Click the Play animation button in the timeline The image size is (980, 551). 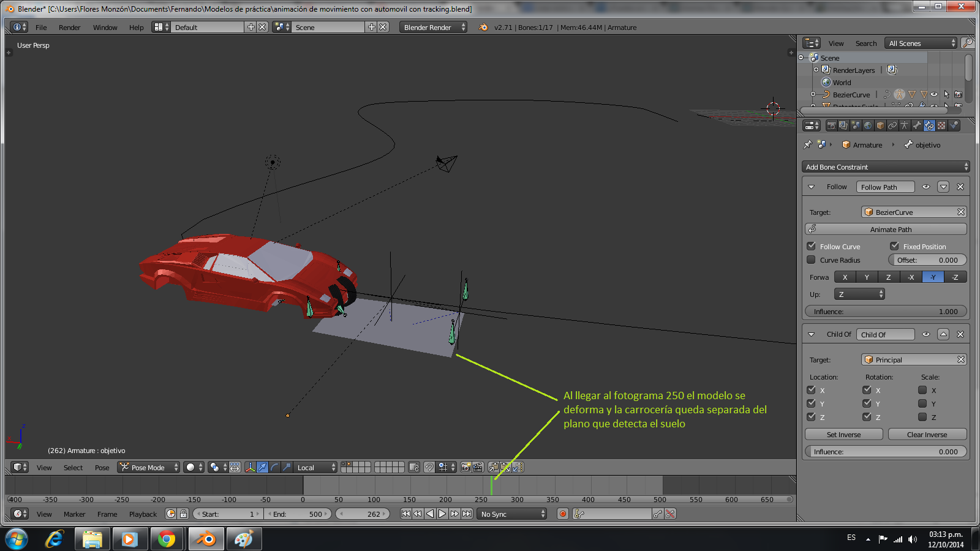(x=442, y=514)
